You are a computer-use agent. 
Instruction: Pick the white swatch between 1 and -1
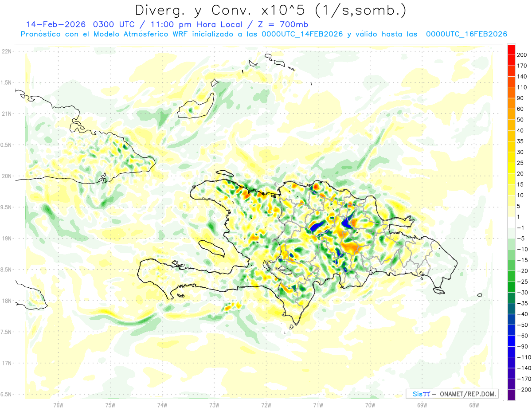pyautogui.click(x=511, y=222)
